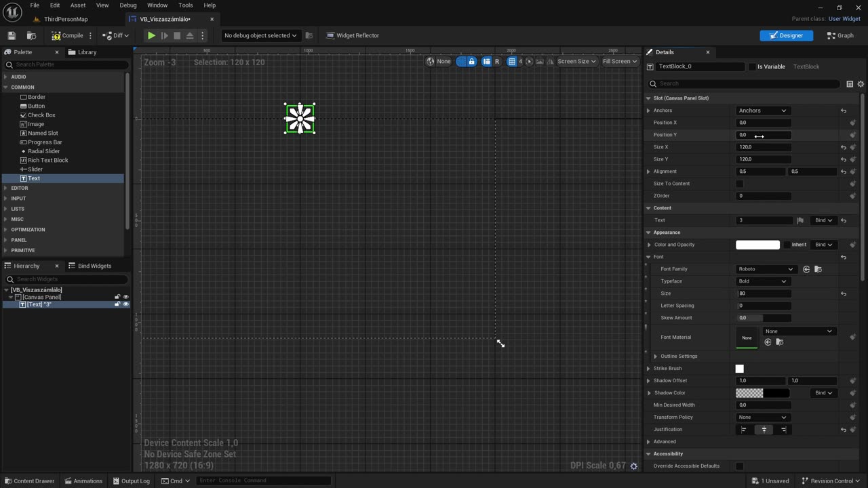Open Bind dropdown for Content Text
The image size is (868, 488).
[x=824, y=220]
